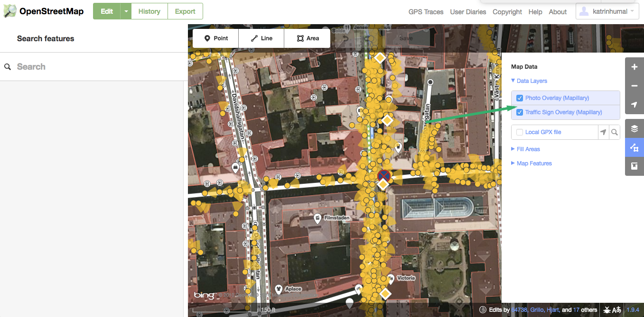
Task: Click the Search features input field
Action: (71, 66)
